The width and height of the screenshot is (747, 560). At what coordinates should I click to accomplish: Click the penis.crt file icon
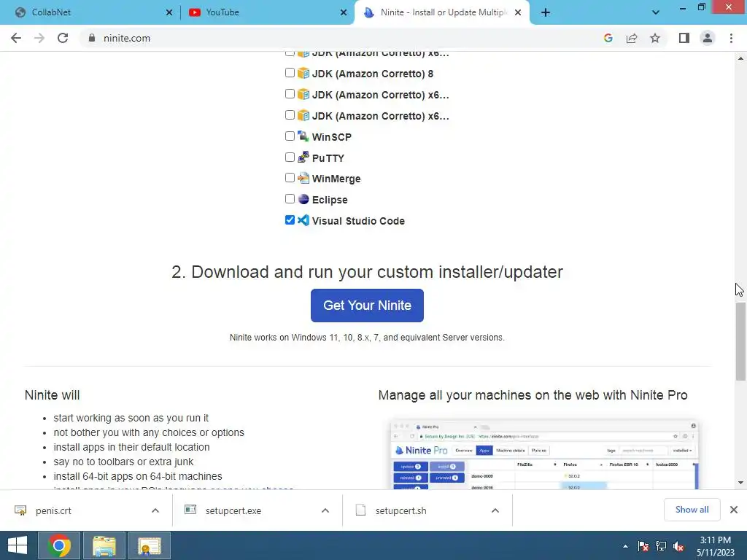(20, 510)
